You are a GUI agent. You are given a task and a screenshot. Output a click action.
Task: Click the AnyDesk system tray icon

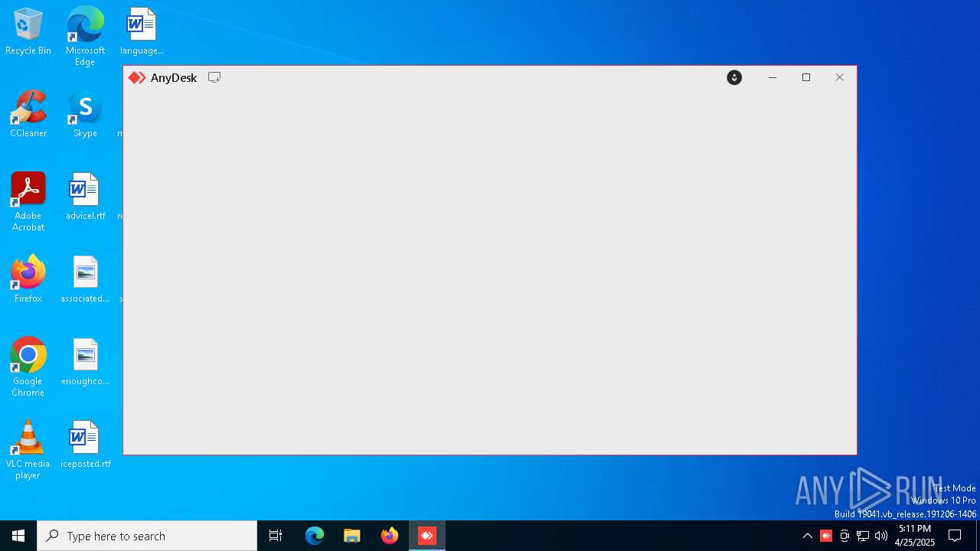(826, 536)
